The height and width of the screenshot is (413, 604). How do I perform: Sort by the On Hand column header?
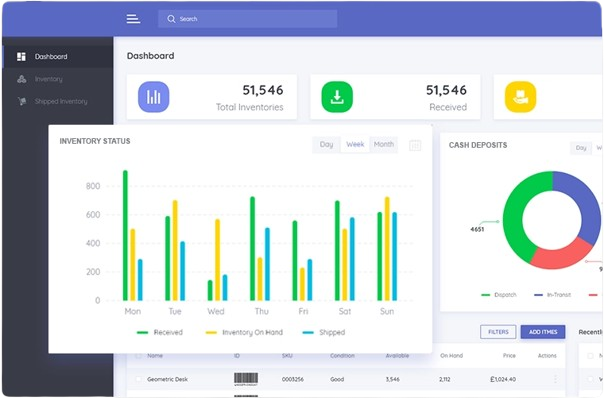(451, 356)
